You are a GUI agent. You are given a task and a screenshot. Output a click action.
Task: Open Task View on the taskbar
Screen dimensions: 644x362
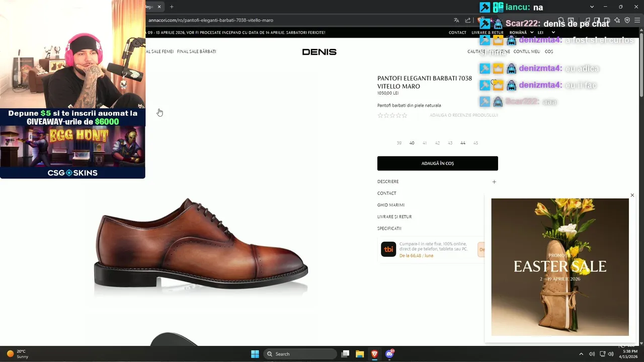click(x=345, y=354)
